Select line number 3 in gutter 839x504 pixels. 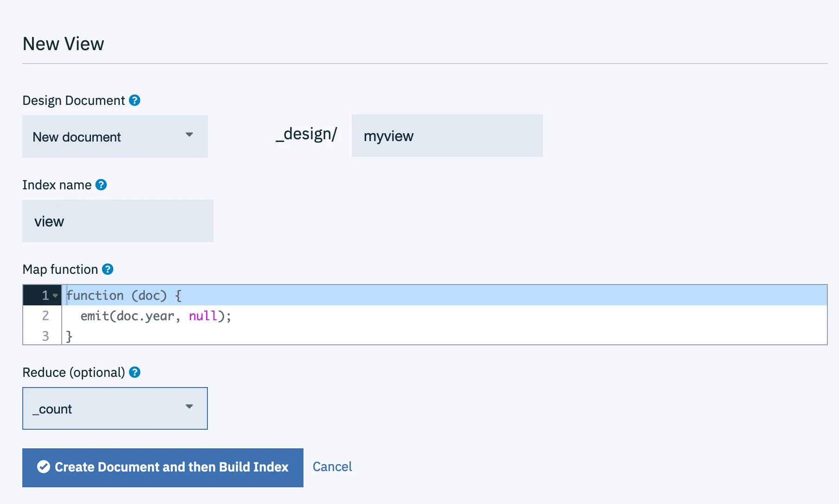click(x=45, y=336)
